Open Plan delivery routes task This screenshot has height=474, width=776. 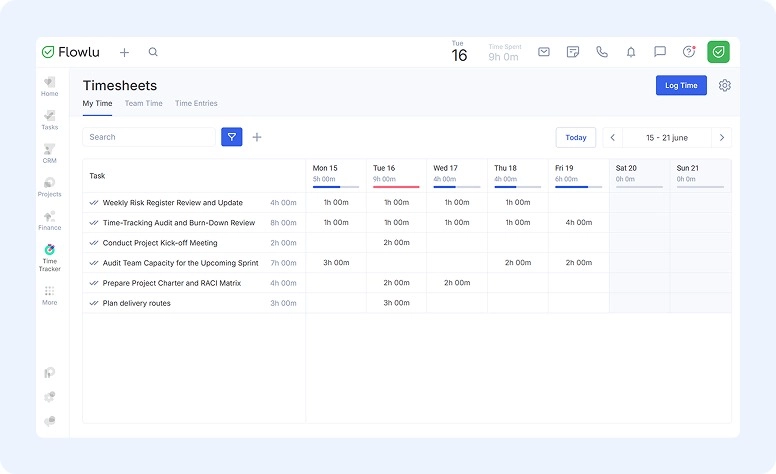[x=137, y=303]
